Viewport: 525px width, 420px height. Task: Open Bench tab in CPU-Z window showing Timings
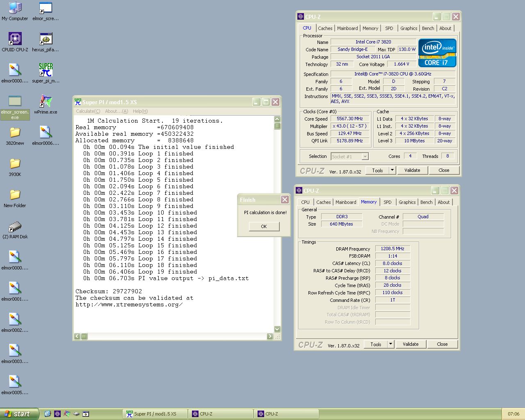point(427,202)
